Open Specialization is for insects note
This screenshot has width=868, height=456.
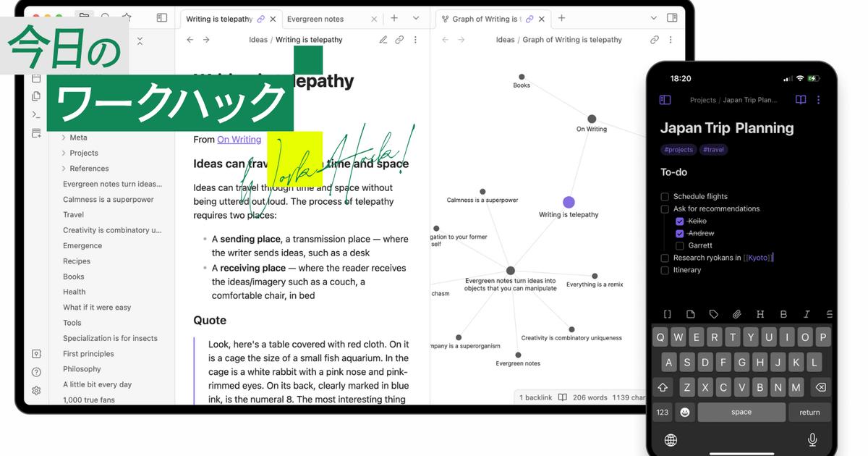tap(110, 339)
